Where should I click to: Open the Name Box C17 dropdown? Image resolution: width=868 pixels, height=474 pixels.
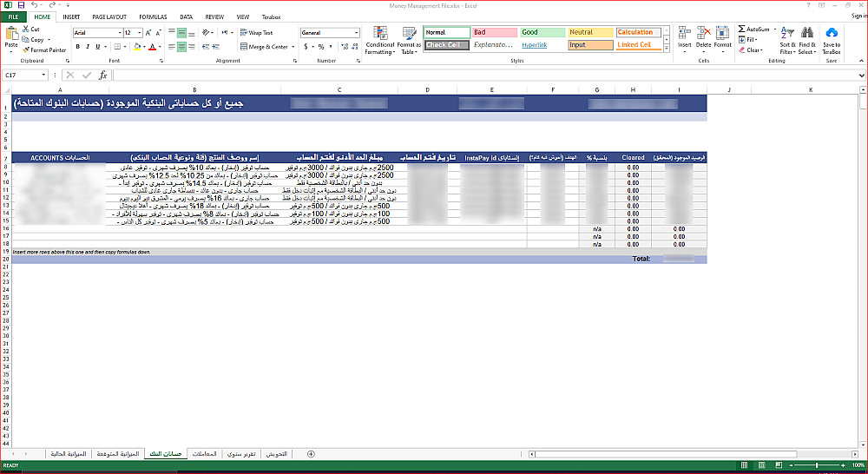[x=43, y=76]
